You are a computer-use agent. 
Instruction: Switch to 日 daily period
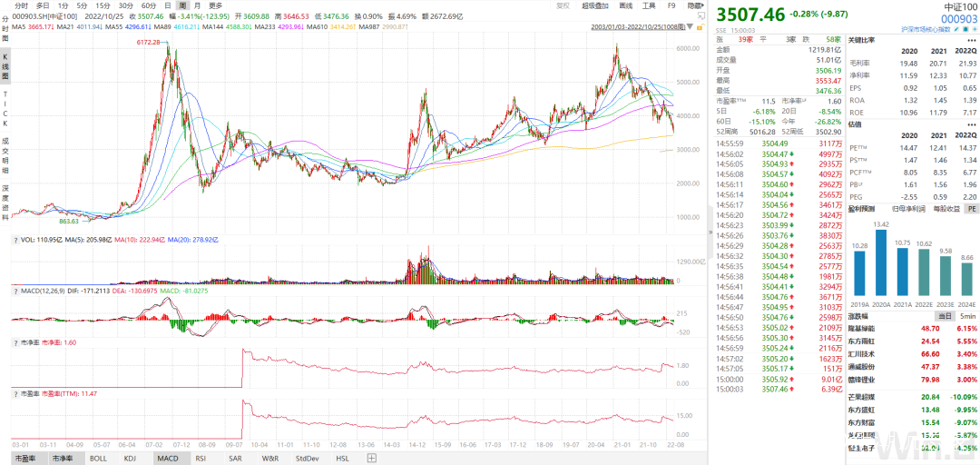point(168,5)
